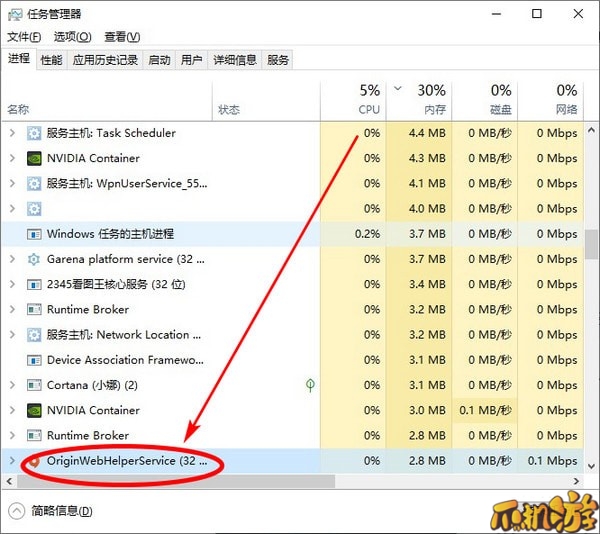Select the 2345看图王核心服务 (32 位) name

click(116, 284)
